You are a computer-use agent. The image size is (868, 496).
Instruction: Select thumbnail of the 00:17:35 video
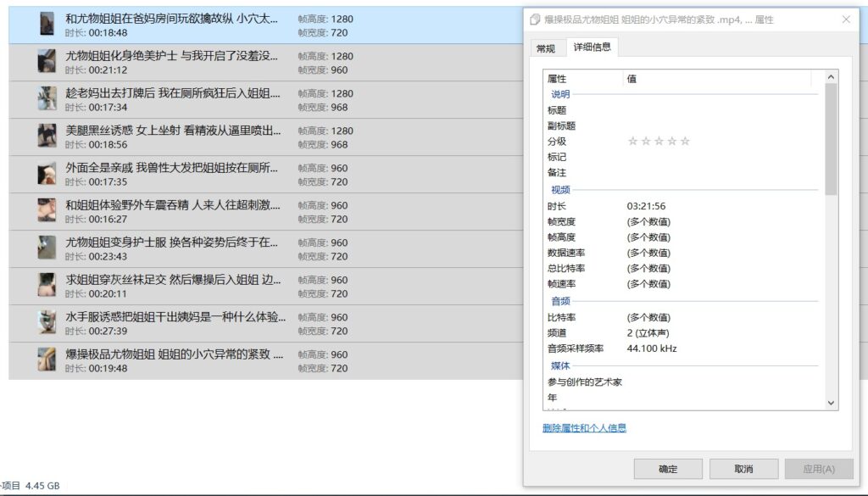click(x=47, y=173)
